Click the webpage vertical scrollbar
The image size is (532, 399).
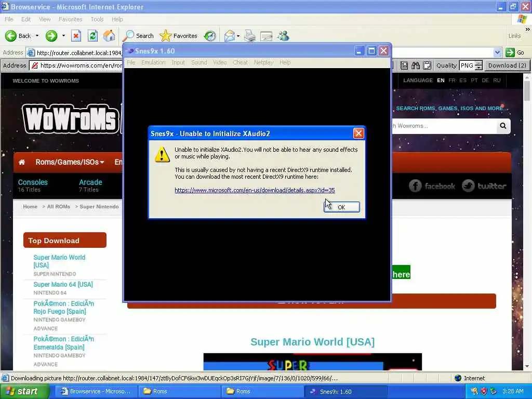(527, 222)
